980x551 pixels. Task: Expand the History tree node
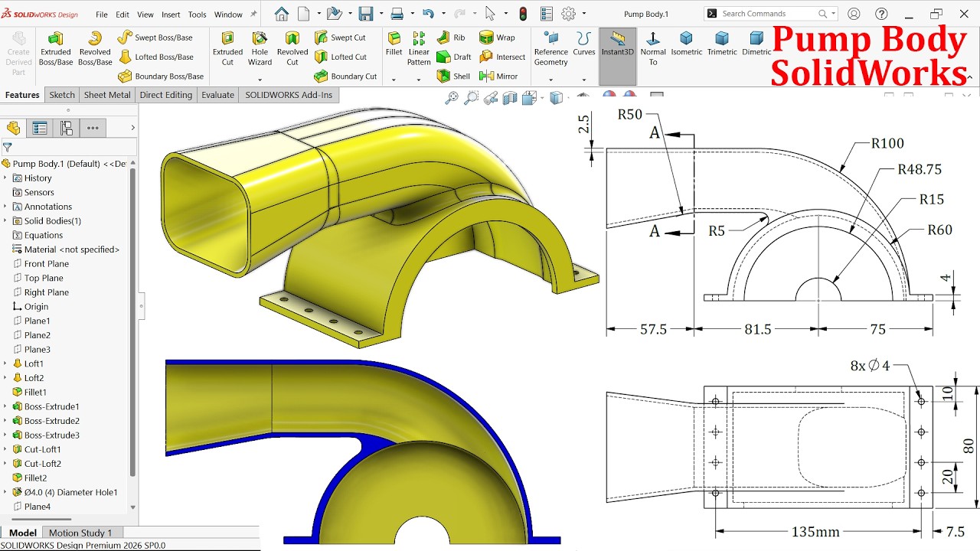coord(5,178)
